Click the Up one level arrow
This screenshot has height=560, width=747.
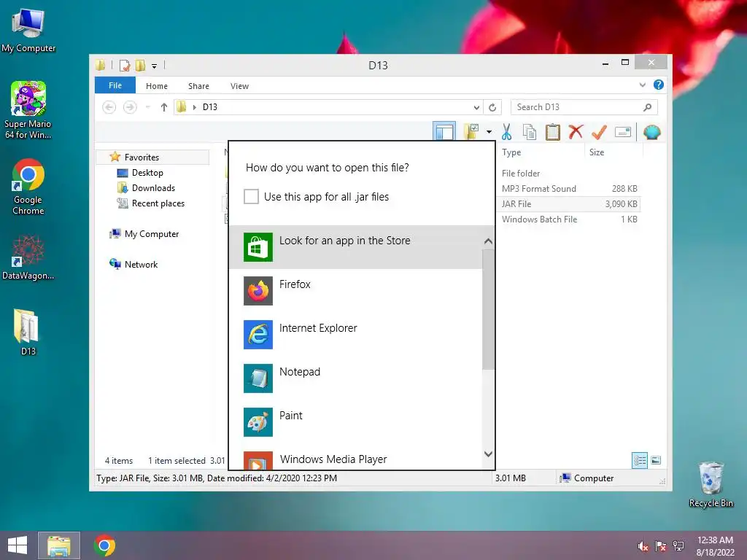click(x=164, y=107)
